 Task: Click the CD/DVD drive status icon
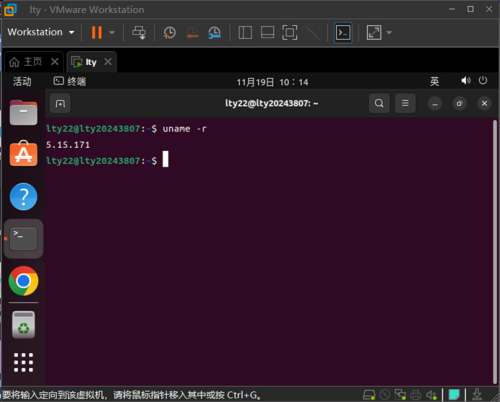point(385,395)
